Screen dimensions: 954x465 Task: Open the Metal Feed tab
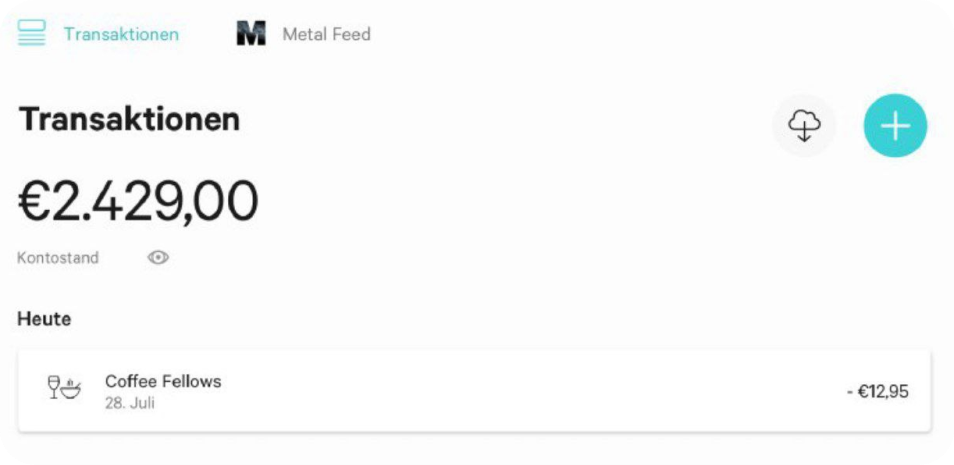pos(326,34)
